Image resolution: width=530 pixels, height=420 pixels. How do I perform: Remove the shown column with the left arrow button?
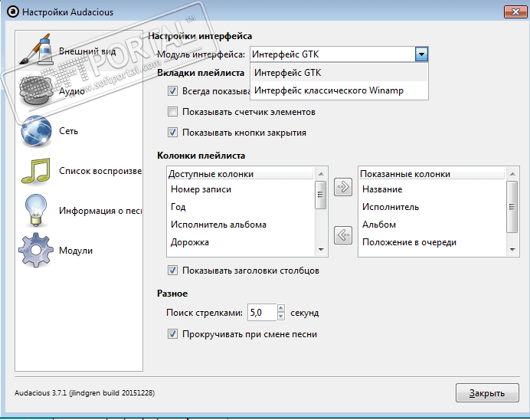click(x=343, y=235)
